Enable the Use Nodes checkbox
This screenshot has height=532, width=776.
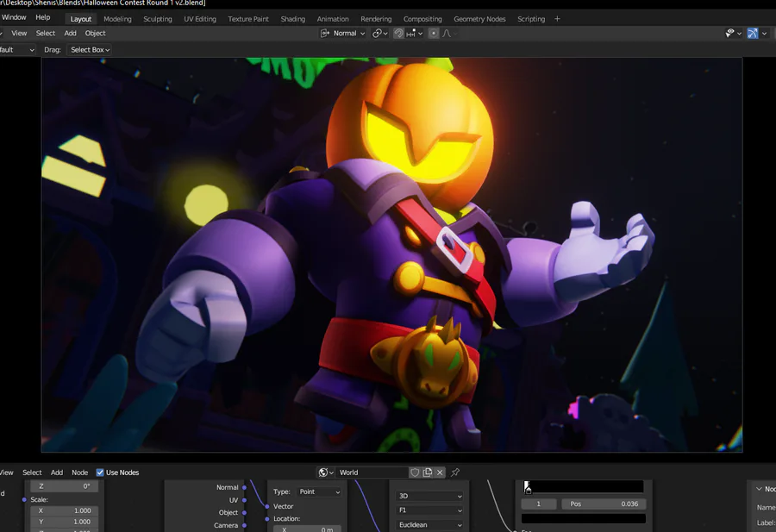[x=100, y=473]
